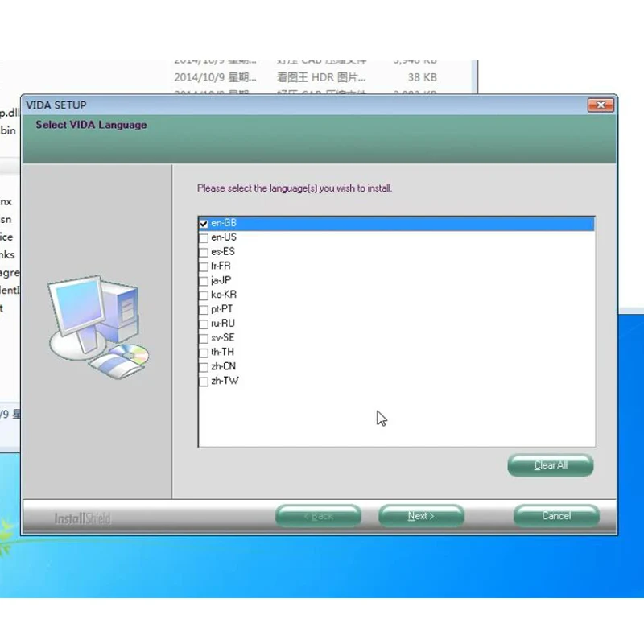Click the Clear All button
Screen dimensions: 644x644
click(x=551, y=465)
